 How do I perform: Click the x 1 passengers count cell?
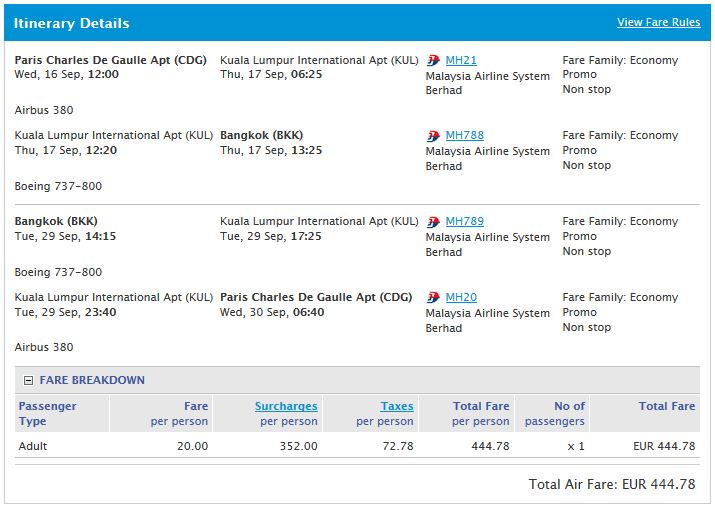[x=575, y=446]
